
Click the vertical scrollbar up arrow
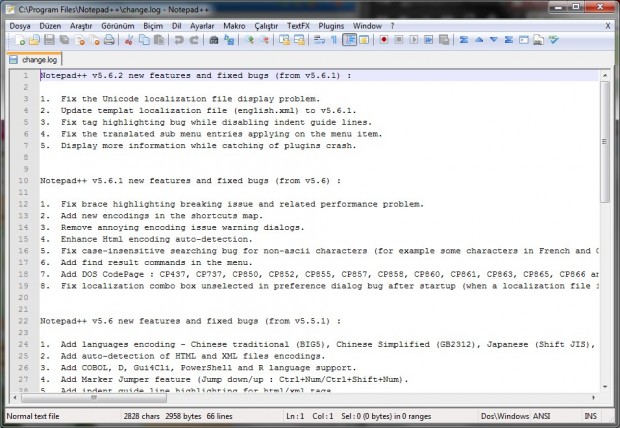pos(605,75)
